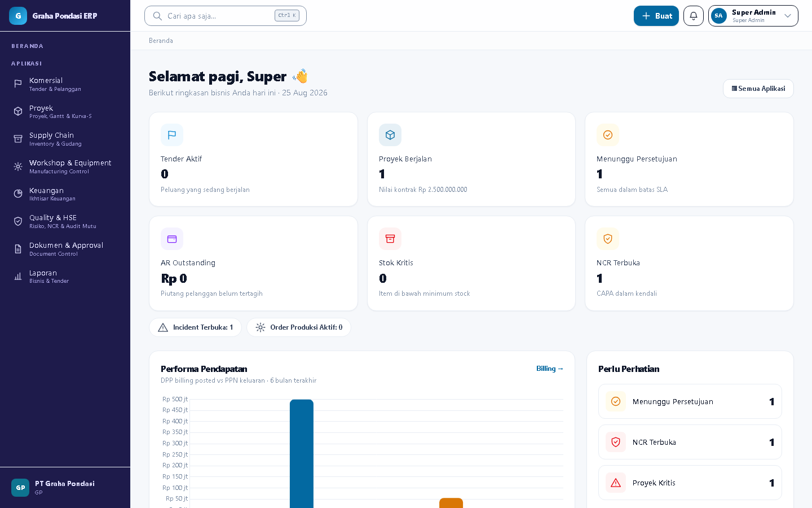Click BERANDA heading in sidebar
This screenshot has height=508, width=812.
point(27,46)
